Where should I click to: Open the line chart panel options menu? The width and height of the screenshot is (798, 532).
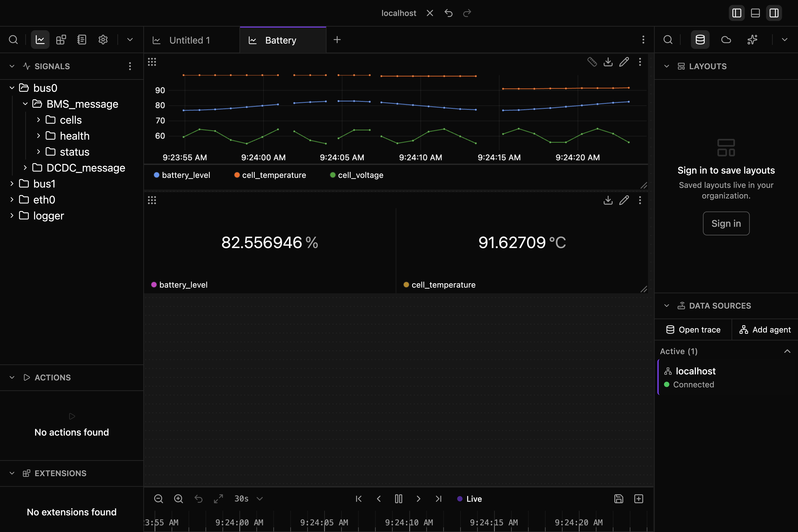click(640, 62)
